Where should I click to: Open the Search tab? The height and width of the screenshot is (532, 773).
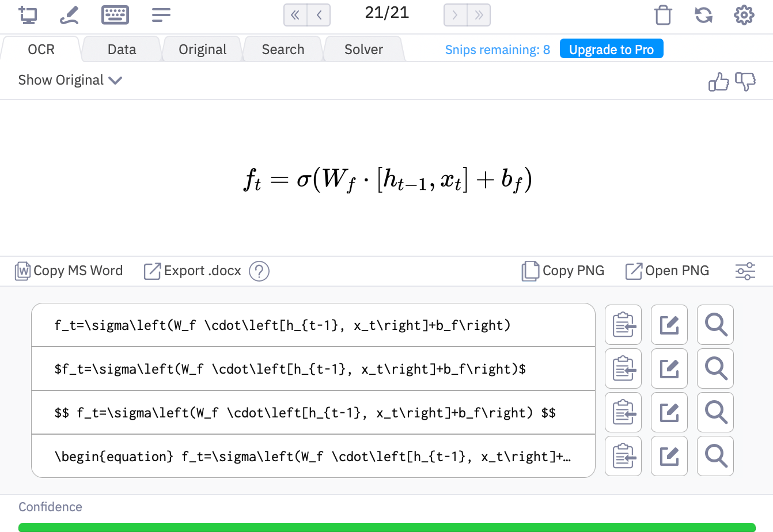pos(283,50)
